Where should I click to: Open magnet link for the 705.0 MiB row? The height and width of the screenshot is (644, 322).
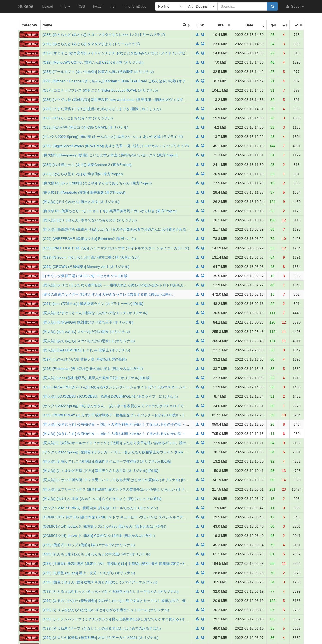coord(203,434)
